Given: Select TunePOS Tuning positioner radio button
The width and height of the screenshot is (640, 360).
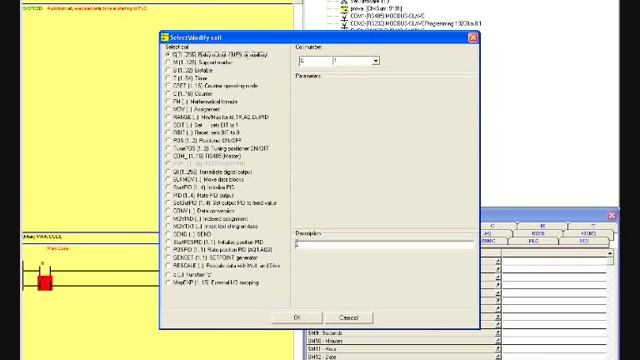Looking at the screenshot, I should pos(168,148).
